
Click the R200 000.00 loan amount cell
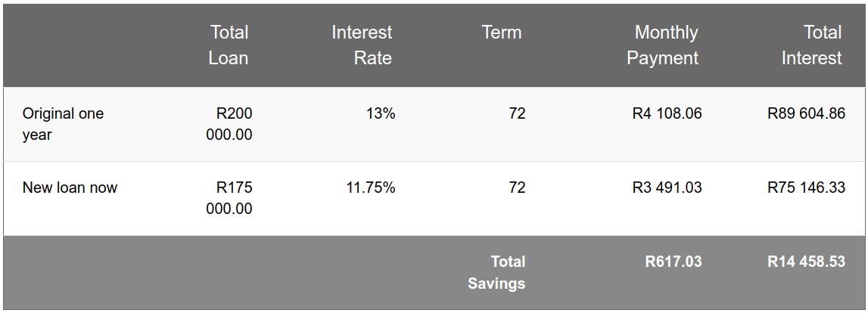pos(229,124)
